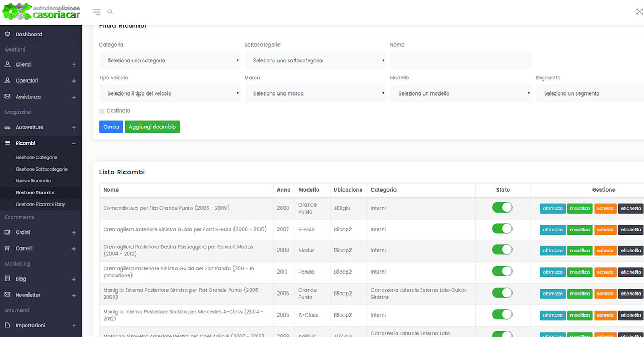Click the Operatori user icon
Screen dimensions: 644x337
(x=8, y=80)
